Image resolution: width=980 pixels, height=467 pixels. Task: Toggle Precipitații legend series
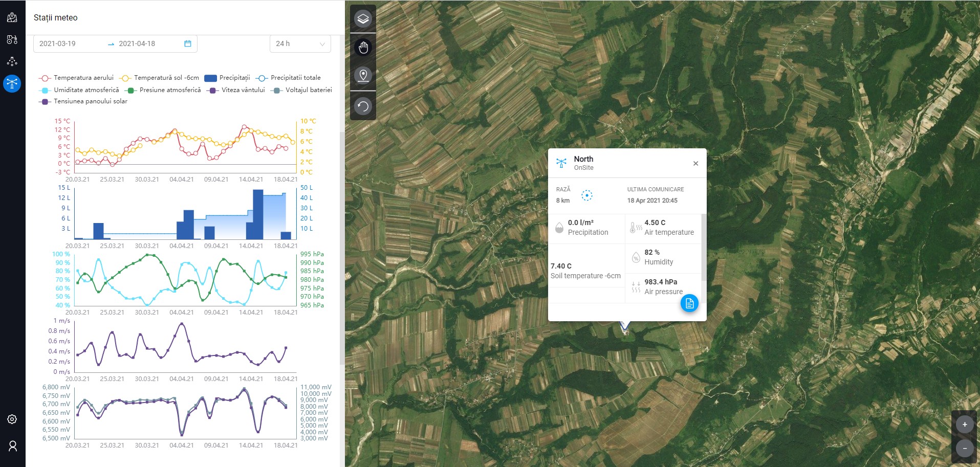click(227, 78)
